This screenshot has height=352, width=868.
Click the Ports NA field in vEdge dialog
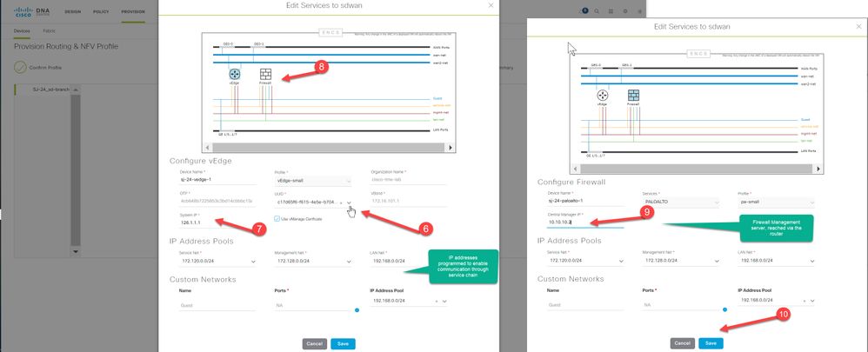click(x=313, y=306)
